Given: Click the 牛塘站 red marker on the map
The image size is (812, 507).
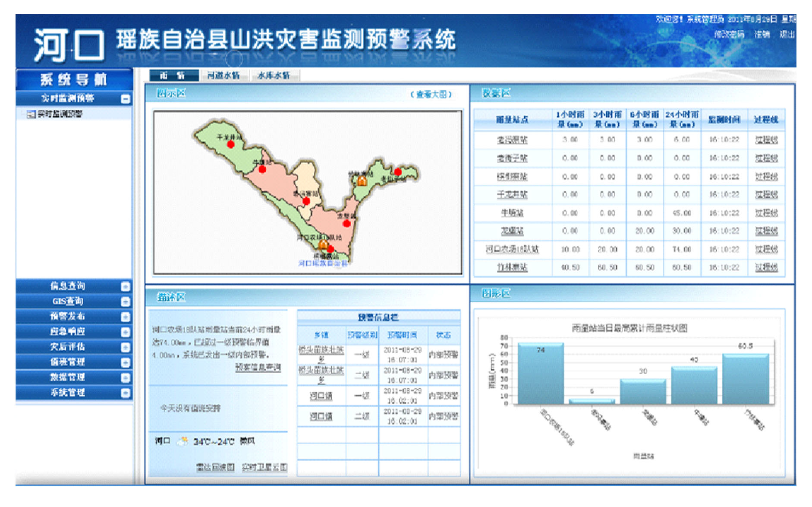Looking at the screenshot, I should click(262, 169).
